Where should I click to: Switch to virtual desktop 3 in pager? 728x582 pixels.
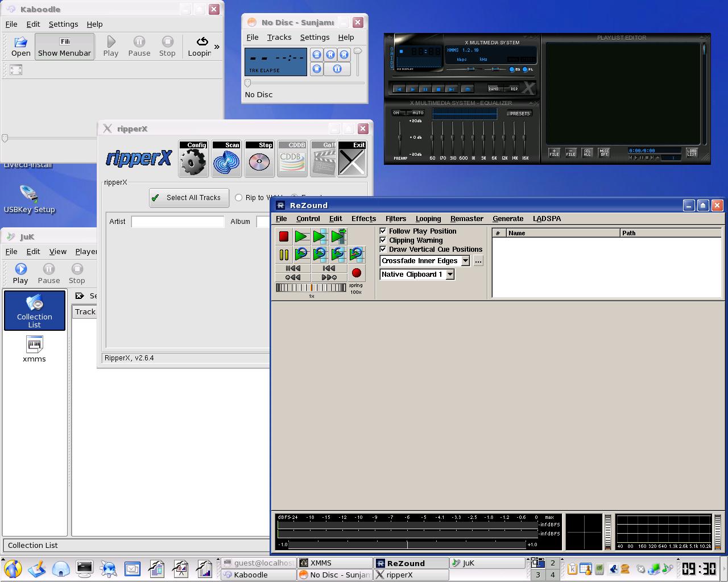(x=538, y=575)
